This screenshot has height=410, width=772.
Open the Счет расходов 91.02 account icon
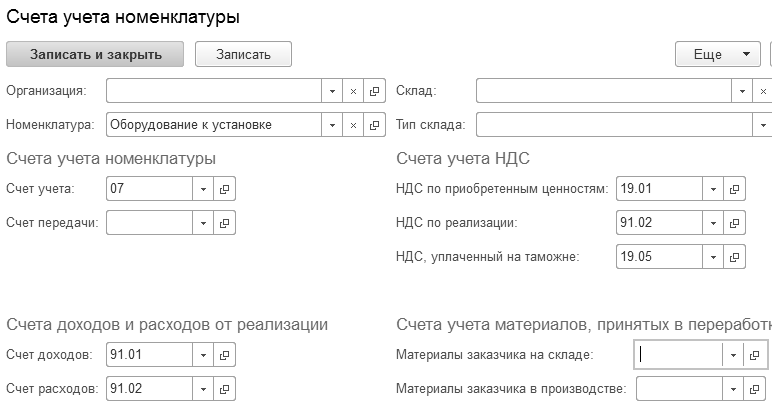tap(225, 388)
